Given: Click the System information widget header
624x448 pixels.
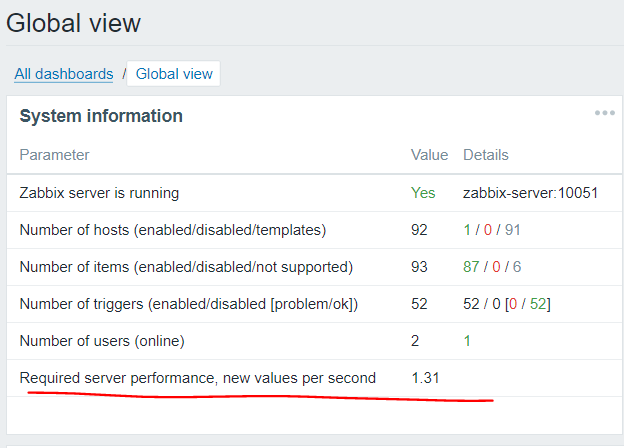Looking at the screenshot, I should [x=101, y=116].
